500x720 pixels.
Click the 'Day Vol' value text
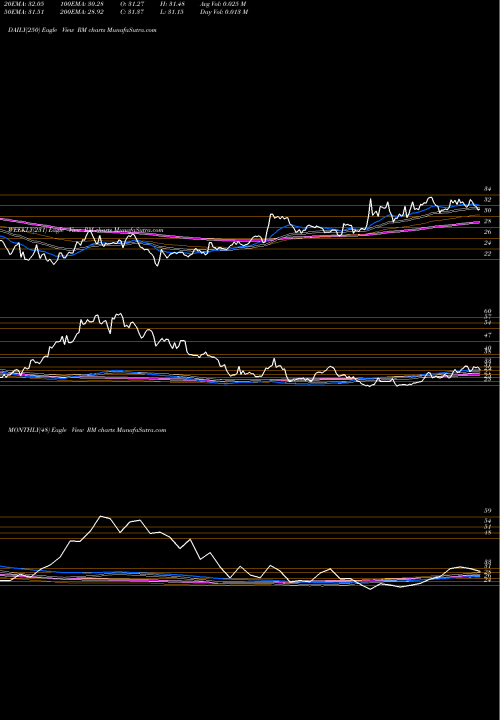pos(224,12)
